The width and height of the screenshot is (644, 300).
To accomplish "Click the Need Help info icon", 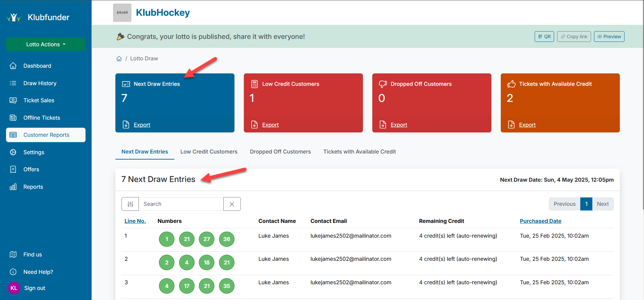I will point(13,272).
